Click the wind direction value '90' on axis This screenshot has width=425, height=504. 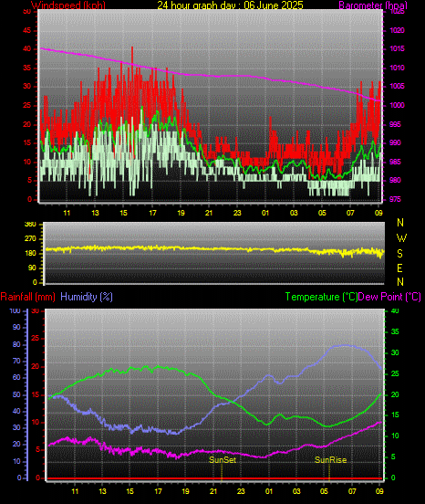[33, 268]
